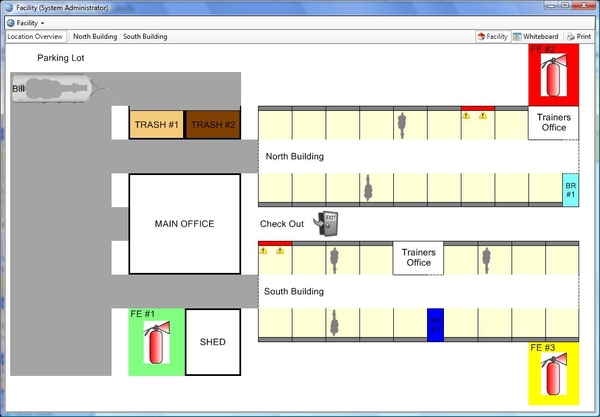Click the blue cell in the South Building
This screenshot has width=600, height=417.
point(435,324)
